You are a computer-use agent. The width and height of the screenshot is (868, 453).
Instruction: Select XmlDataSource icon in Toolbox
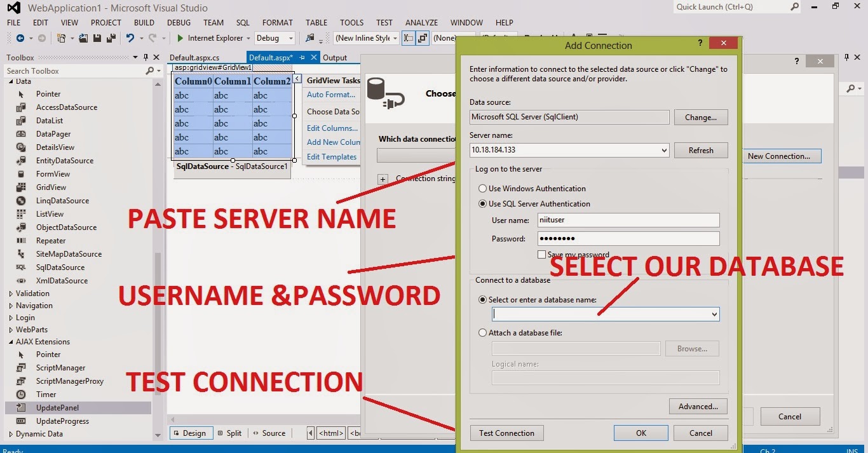click(21, 281)
